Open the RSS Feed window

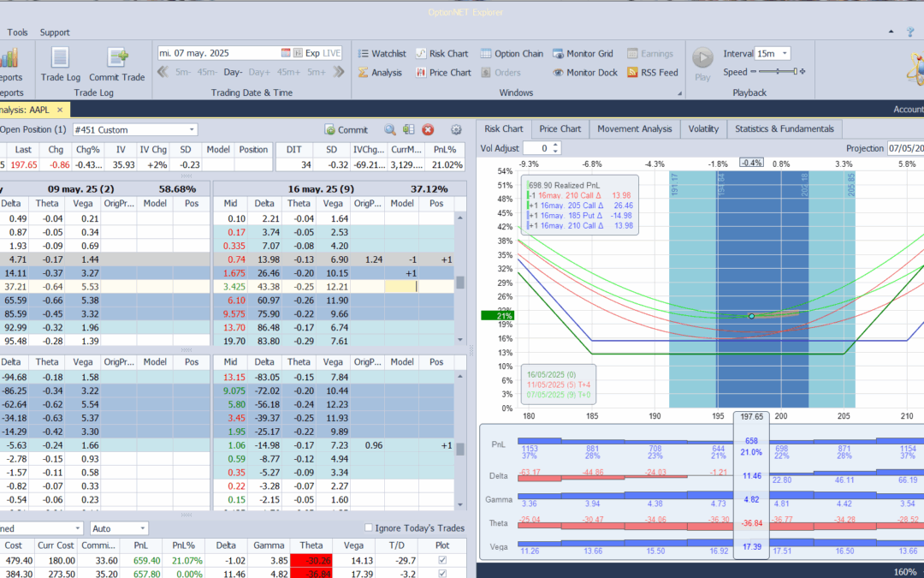[x=652, y=73]
